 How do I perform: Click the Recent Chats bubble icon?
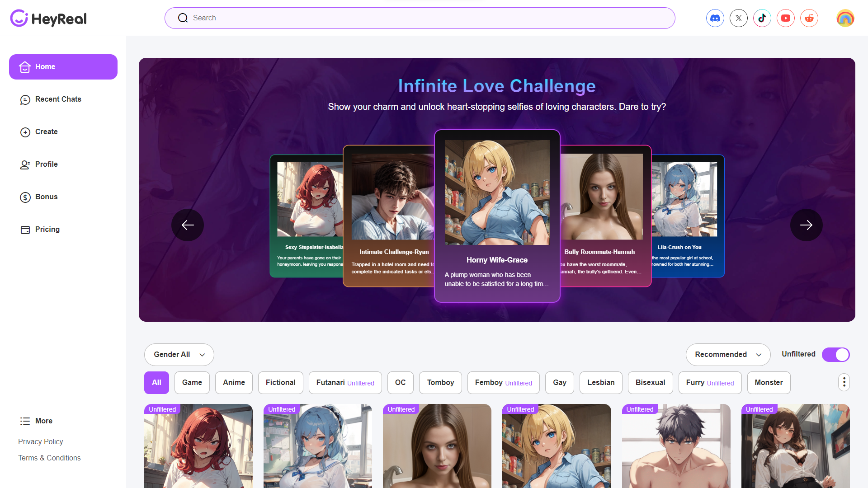click(x=25, y=99)
